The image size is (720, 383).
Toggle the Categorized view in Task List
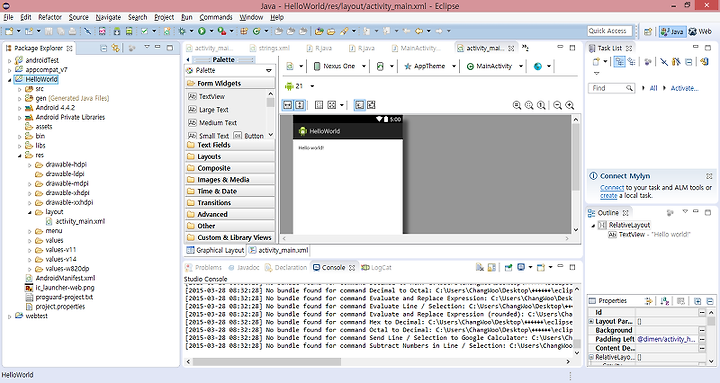click(x=619, y=62)
